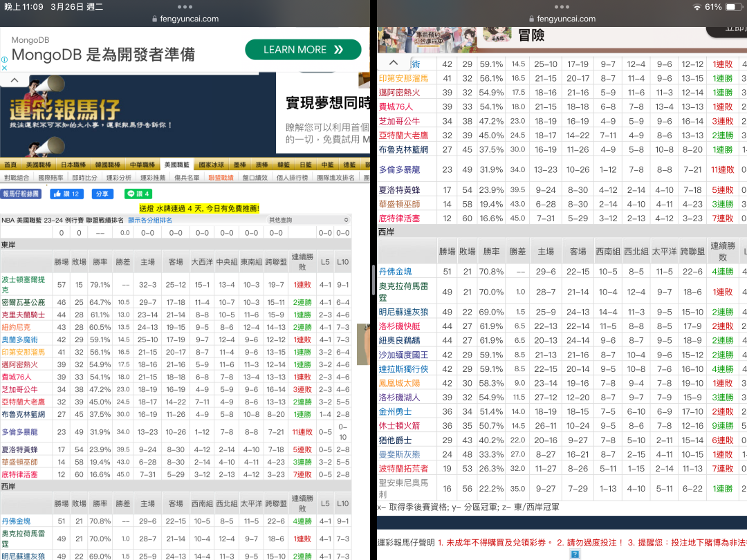Open the 對戰組合 submenu item

pyautogui.click(x=17, y=178)
